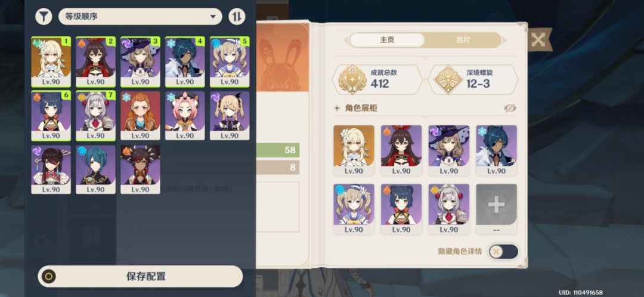This screenshot has width=644, height=297.
Task: Click the green bar showing 58
Action: coord(278,150)
